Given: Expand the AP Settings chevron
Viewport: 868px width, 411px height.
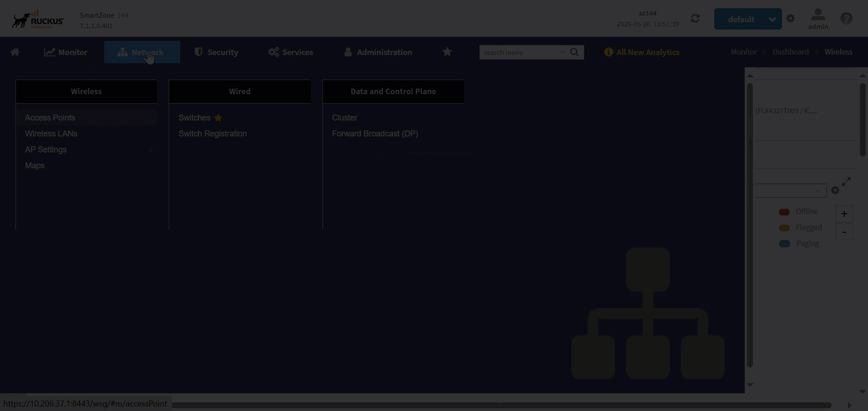Looking at the screenshot, I should pyautogui.click(x=151, y=149).
